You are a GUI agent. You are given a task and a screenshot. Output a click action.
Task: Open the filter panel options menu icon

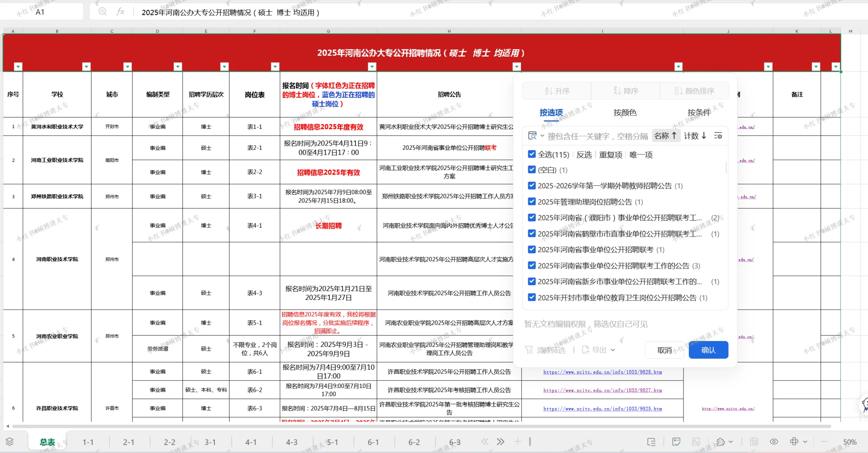(718, 136)
